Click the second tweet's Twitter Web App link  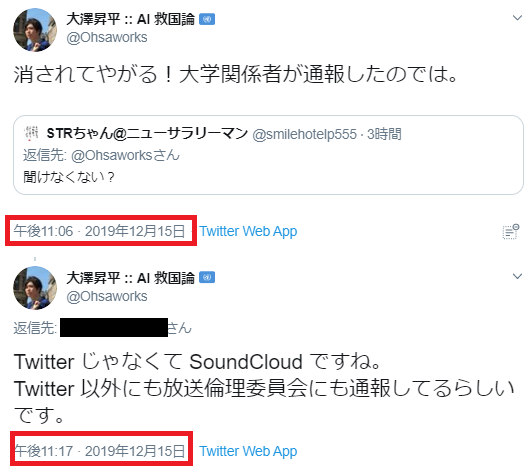tap(248, 451)
